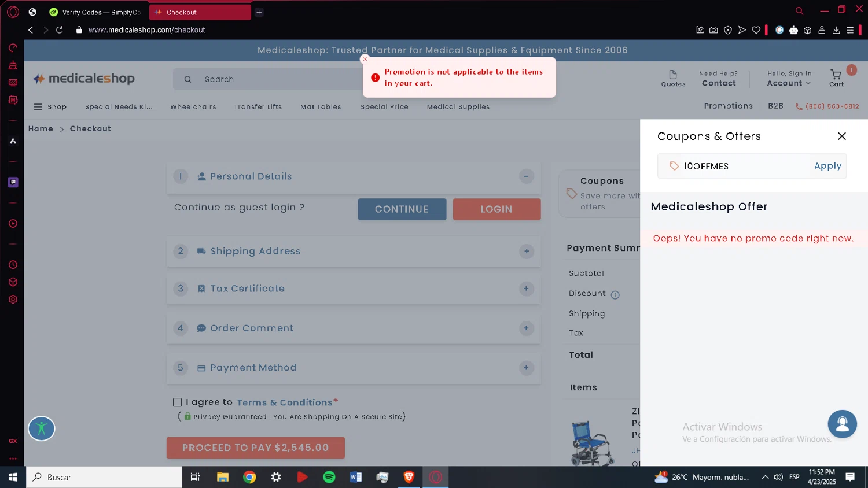Open the Shop hamburger menu

50,107
